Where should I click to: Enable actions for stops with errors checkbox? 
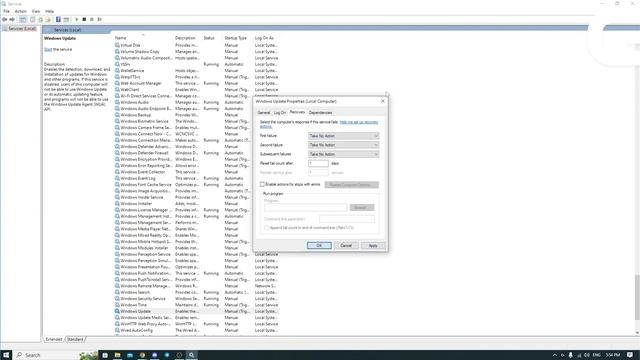(262, 184)
